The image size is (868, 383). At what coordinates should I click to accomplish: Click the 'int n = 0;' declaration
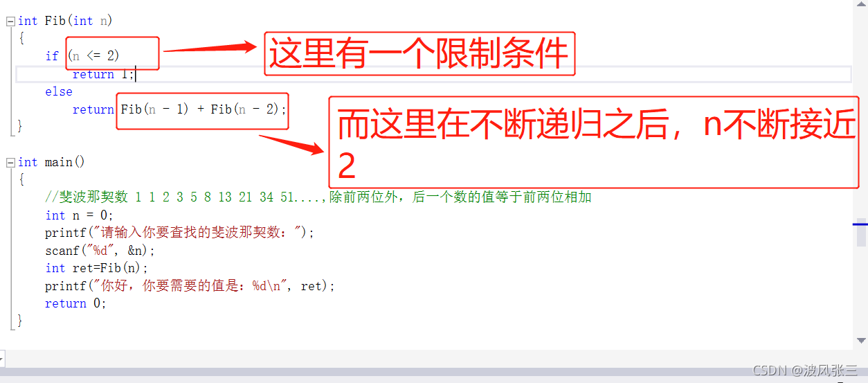click(80, 215)
